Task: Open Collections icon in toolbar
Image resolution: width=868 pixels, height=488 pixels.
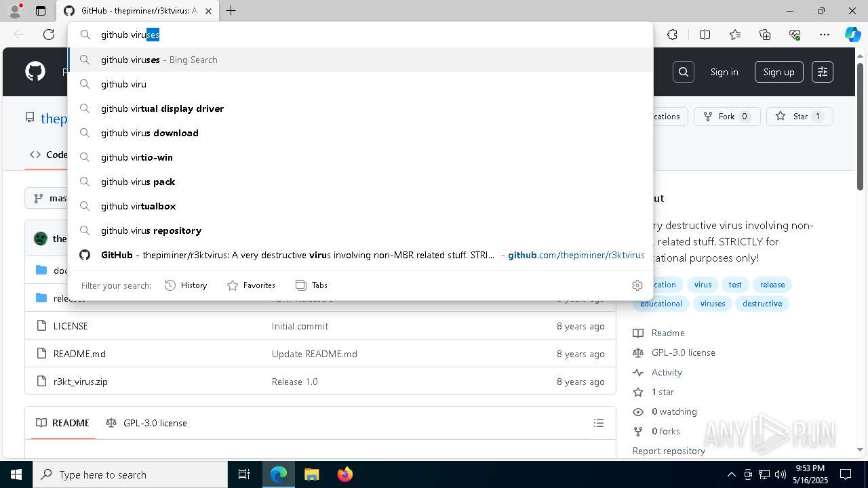Action: point(765,35)
